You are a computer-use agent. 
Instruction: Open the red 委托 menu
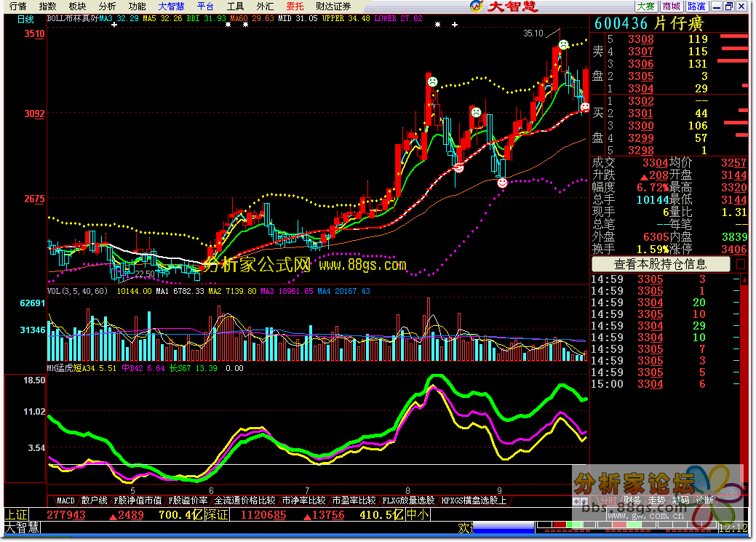295,7
